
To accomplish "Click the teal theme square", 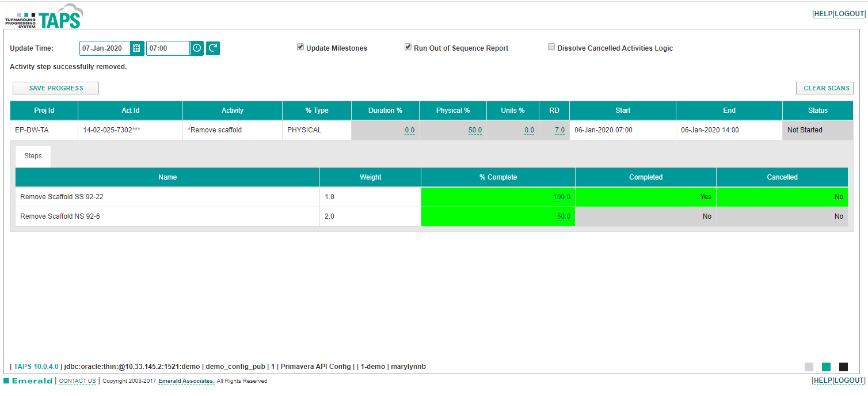I will [x=827, y=366].
